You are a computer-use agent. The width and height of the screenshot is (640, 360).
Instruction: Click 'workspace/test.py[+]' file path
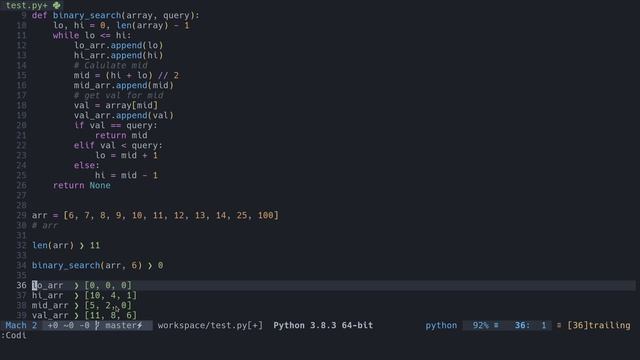pyautogui.click(x=210, y=325)
